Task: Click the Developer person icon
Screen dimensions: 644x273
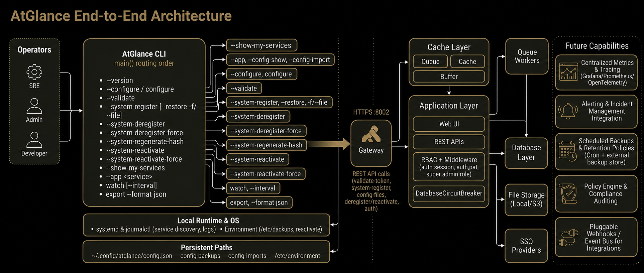Action: coord(34,140)
